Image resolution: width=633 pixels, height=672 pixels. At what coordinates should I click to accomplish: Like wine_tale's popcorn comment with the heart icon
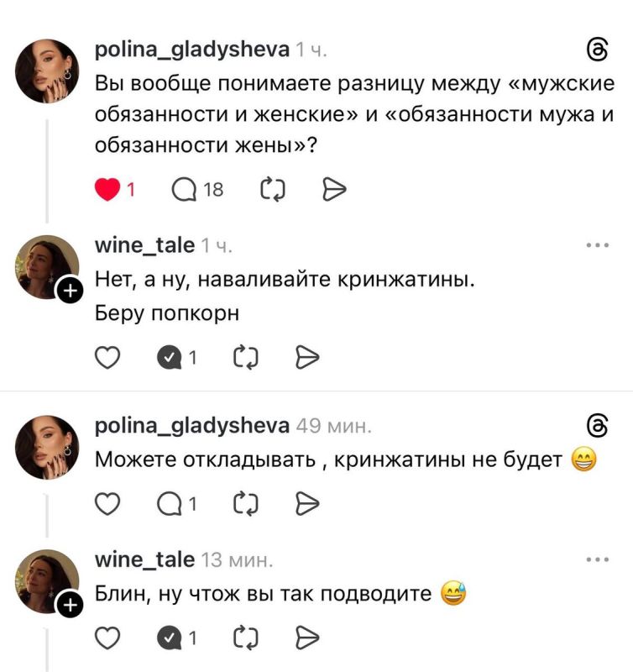click(x=108, y=358)
